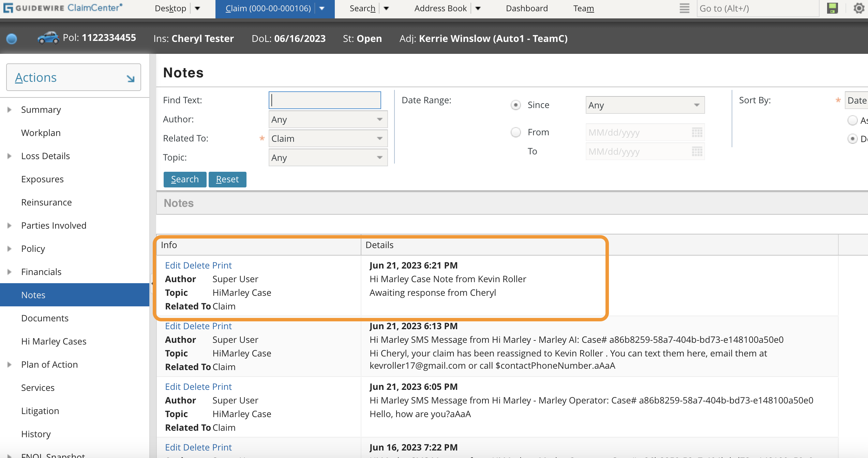Click the blue circle status indicator

(x=11, y=39)
